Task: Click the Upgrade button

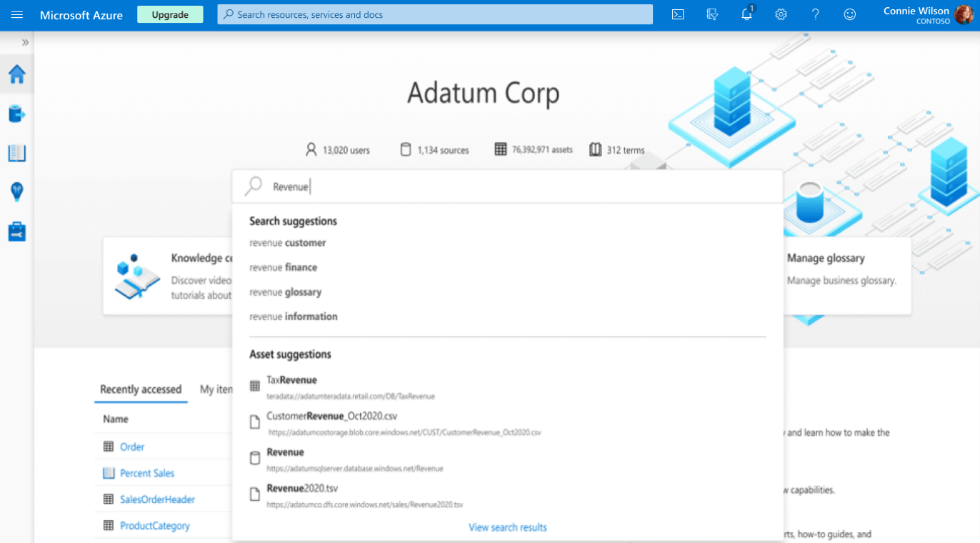Action: [170, 14]
